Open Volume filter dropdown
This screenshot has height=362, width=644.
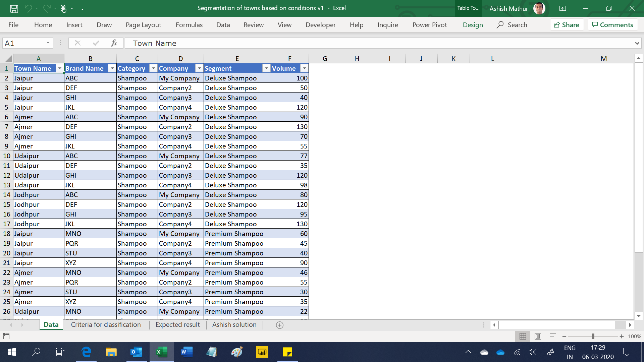[x=304, y=68]
